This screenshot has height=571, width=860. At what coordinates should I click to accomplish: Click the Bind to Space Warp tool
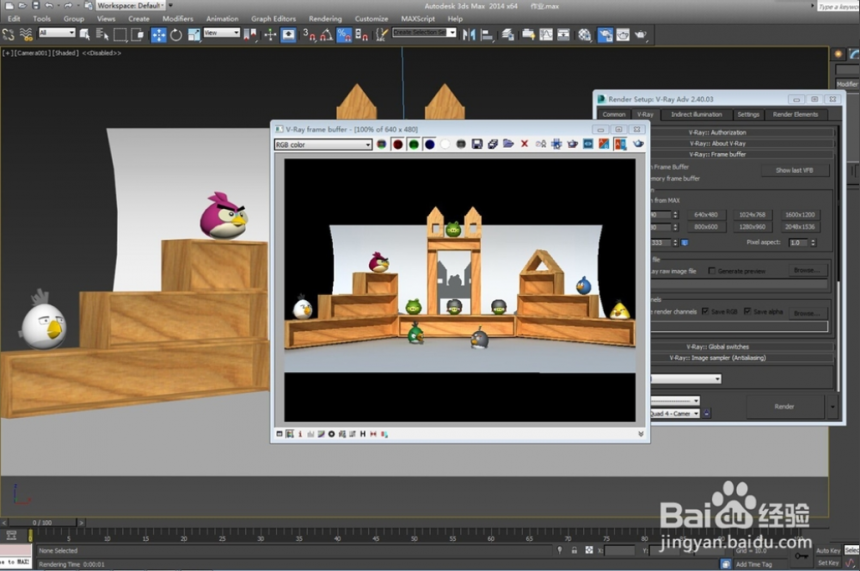point(26,35)
